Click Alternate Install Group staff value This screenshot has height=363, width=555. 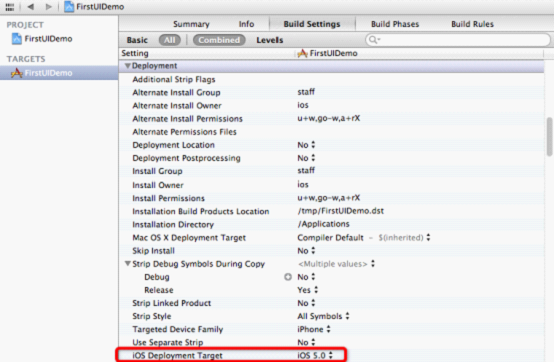[306, 92]
